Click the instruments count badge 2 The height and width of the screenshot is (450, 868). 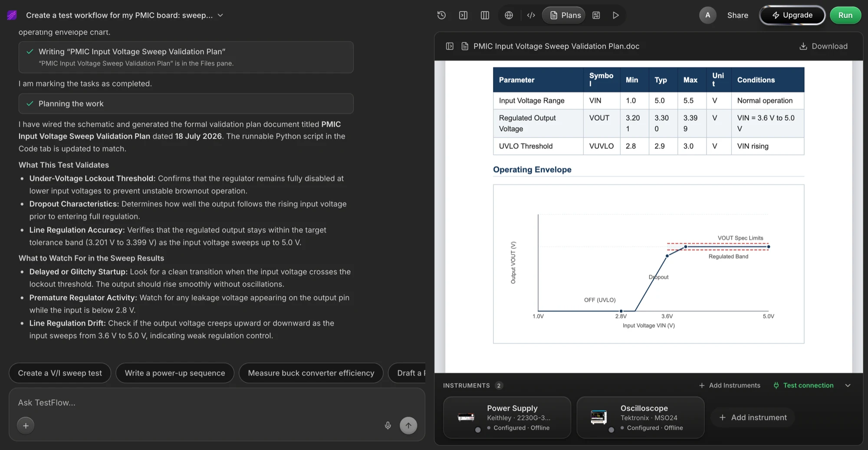click(x=499, y=385)
